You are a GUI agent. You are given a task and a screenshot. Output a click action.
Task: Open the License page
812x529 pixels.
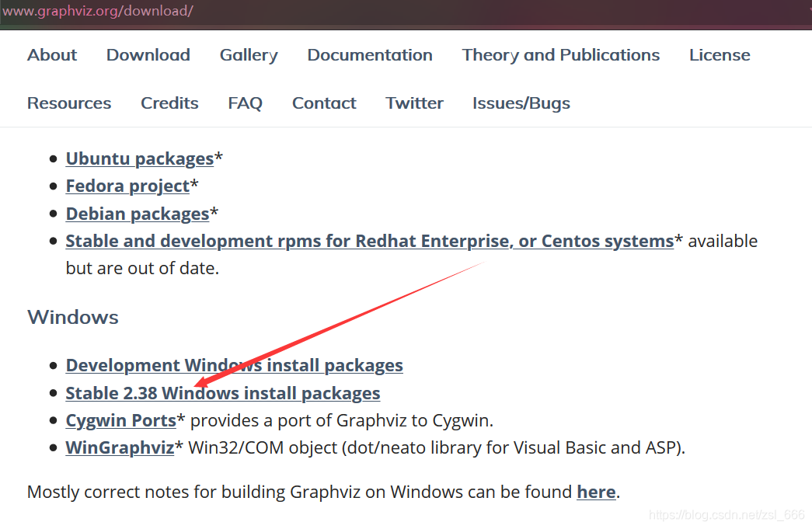pos(720,55)
